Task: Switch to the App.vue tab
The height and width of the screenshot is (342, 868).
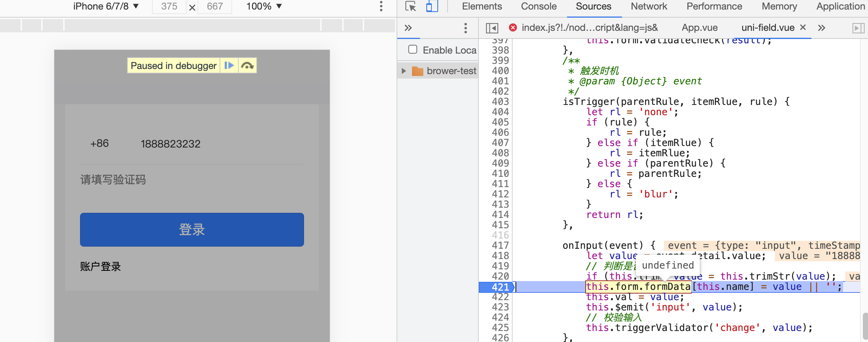Action: [x=699, y=28]
